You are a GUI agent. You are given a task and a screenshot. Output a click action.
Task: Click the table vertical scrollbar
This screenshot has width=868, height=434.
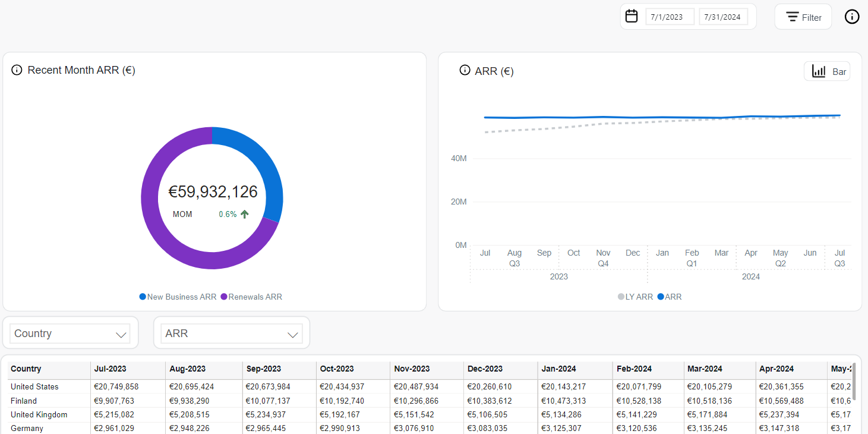[x=854, y=381]
